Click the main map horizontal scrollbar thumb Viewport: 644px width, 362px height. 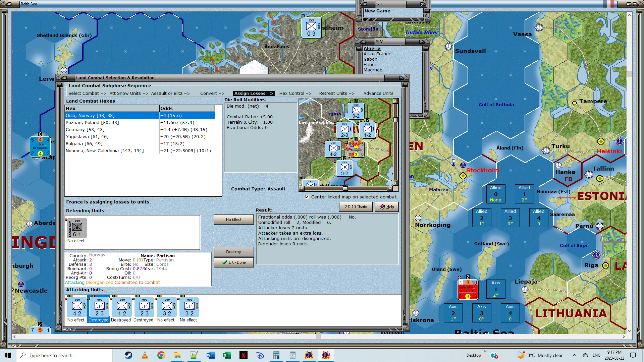tap(318, 337)
